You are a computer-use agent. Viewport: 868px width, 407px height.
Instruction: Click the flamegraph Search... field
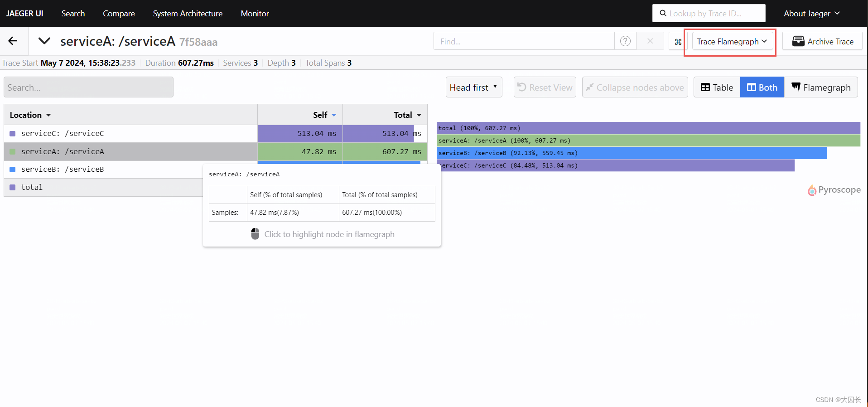pos(89,87)
